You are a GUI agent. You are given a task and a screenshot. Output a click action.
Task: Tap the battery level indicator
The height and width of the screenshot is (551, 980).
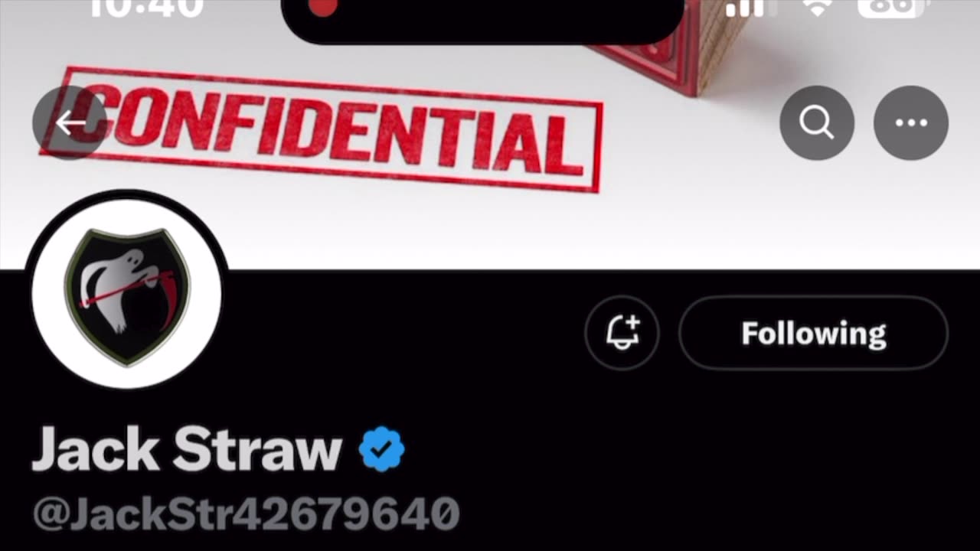point(890,8)
